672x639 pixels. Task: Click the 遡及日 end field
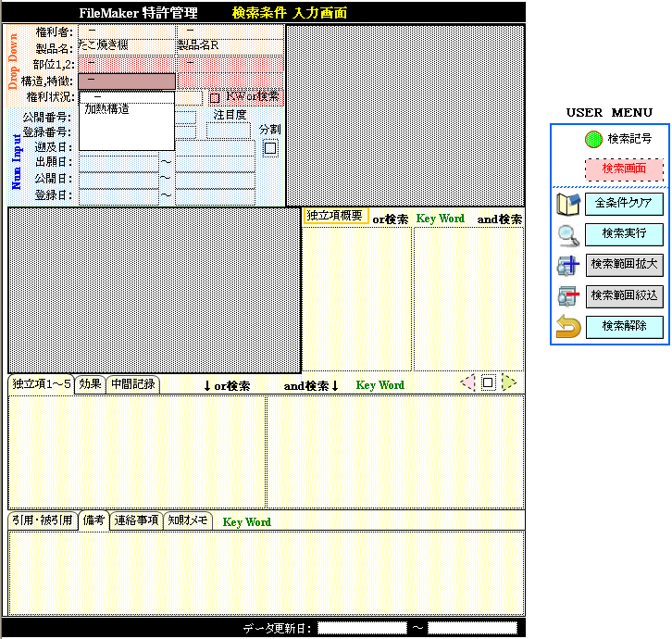click(x=215, y=148)
